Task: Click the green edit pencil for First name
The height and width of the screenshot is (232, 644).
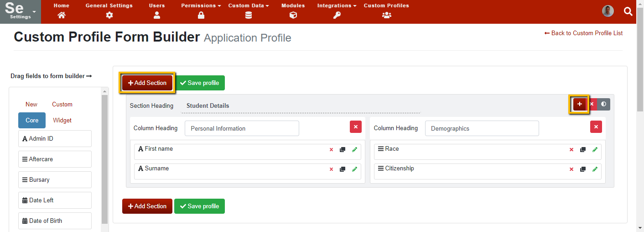Action: [x=354, y=150]
